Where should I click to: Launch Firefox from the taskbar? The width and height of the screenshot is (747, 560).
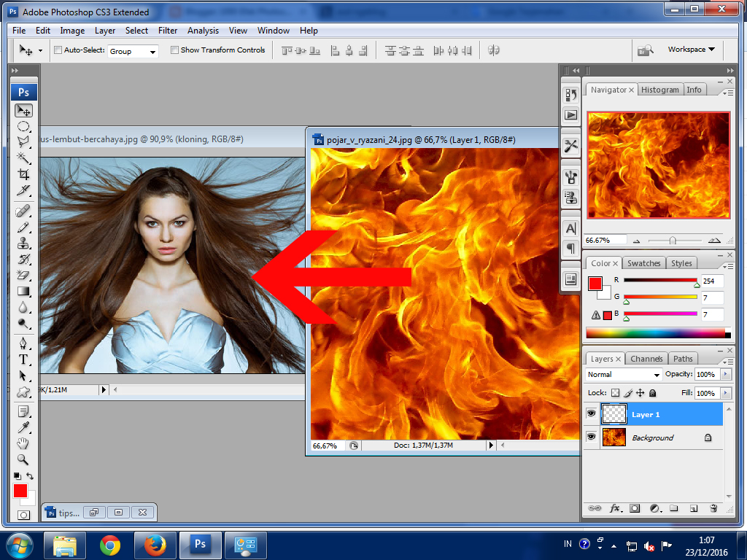[155, 545]
